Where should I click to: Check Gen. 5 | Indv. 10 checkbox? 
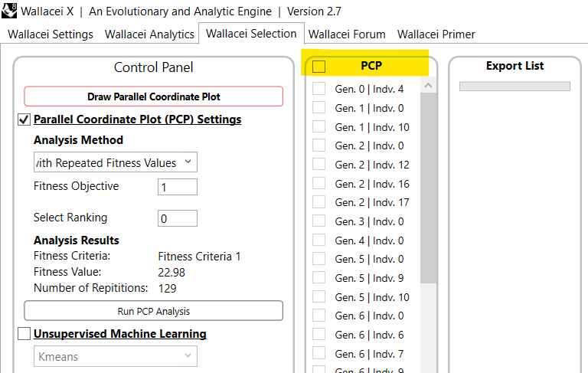(x=318, y=296)
